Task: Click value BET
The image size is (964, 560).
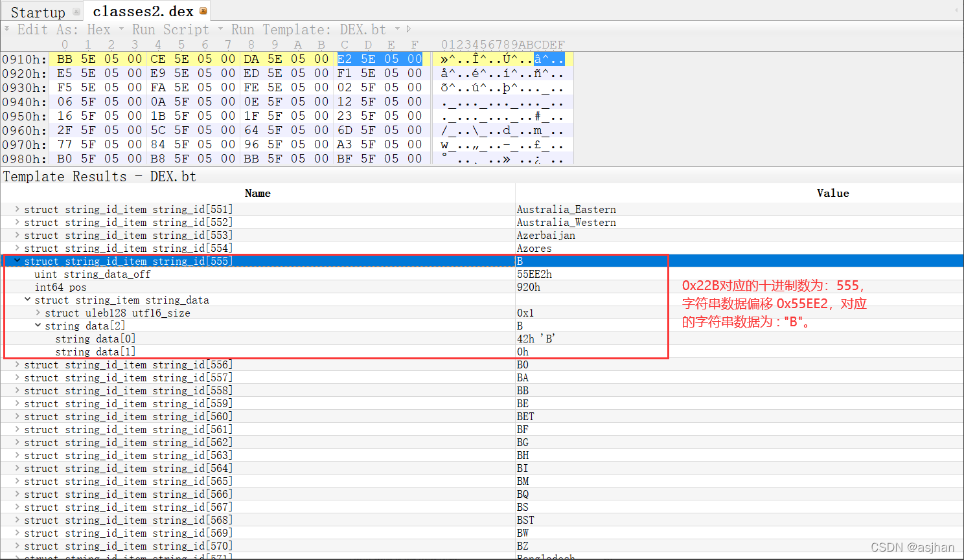Action: (525, 416)
